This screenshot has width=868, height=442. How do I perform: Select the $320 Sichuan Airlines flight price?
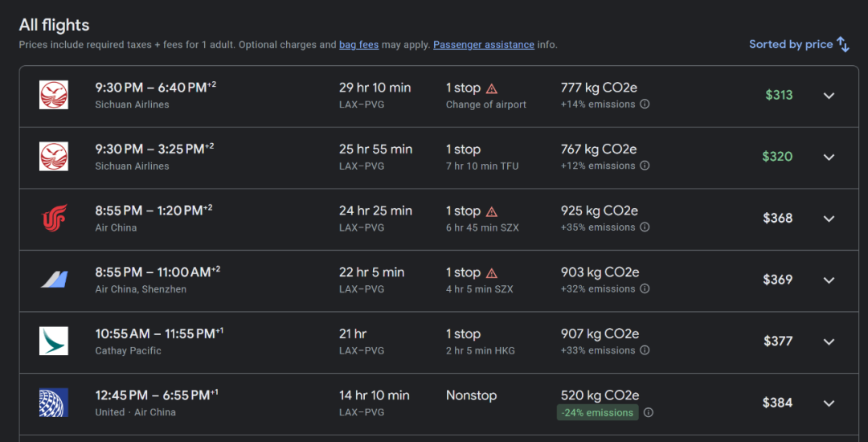point(777,157)
